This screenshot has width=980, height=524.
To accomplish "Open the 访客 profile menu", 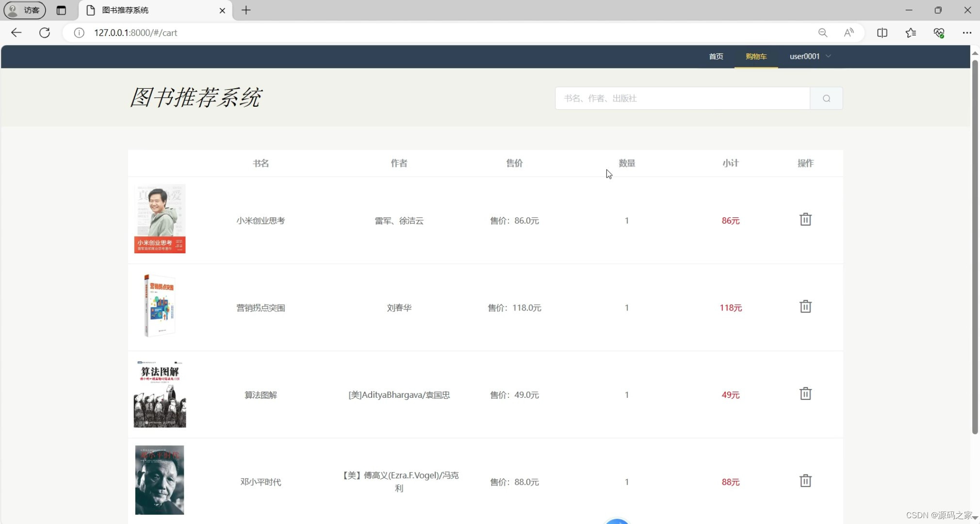I will point(24,10).
